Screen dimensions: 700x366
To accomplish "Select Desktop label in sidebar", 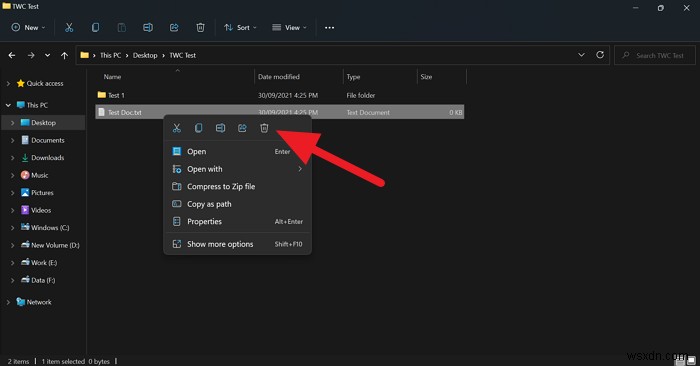I will (43, 123).
